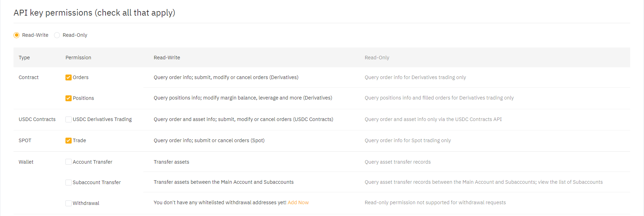Uncheck the Positions permission checkbox
This screenshot has width=644, height=216.
69,98
